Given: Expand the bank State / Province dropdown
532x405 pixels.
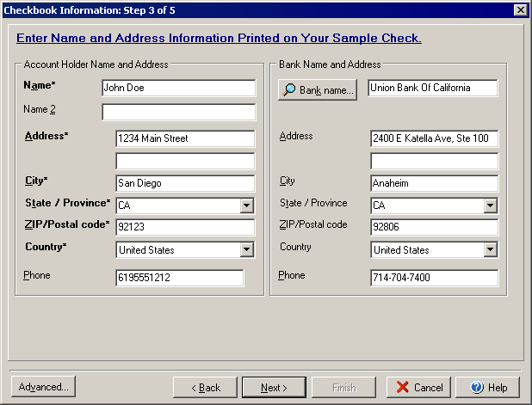Looking at the screenshot, I should click(490, 206).
